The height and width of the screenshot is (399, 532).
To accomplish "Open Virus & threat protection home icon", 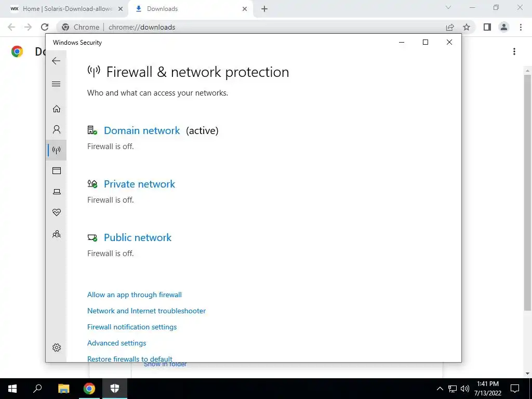I will pos(57,109).
